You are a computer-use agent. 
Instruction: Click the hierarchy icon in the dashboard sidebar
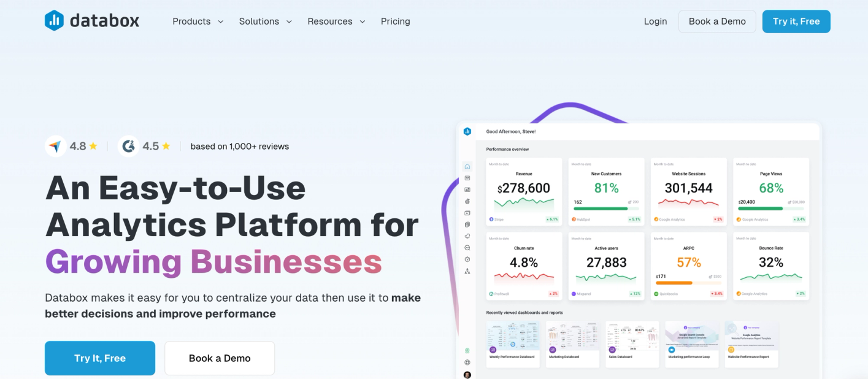click(467, 271)
